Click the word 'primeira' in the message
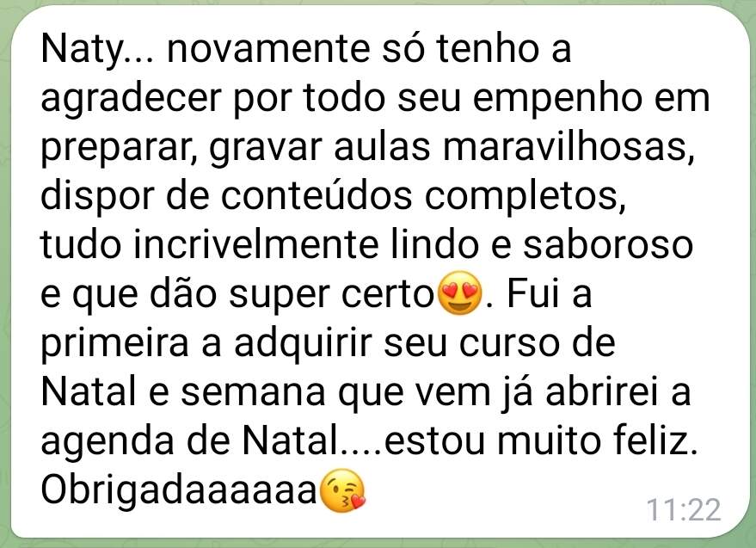The image size is (756, 548). [x=114, y=345]
